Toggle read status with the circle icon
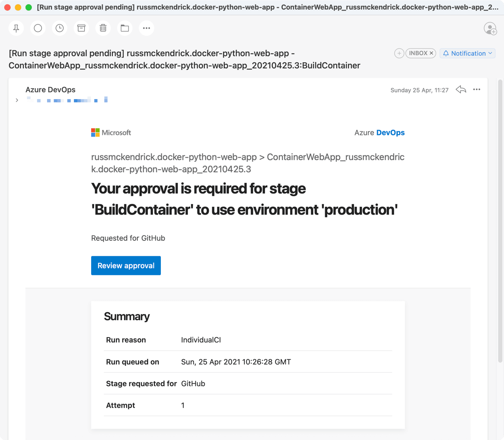504x440 pixels. 38,28
